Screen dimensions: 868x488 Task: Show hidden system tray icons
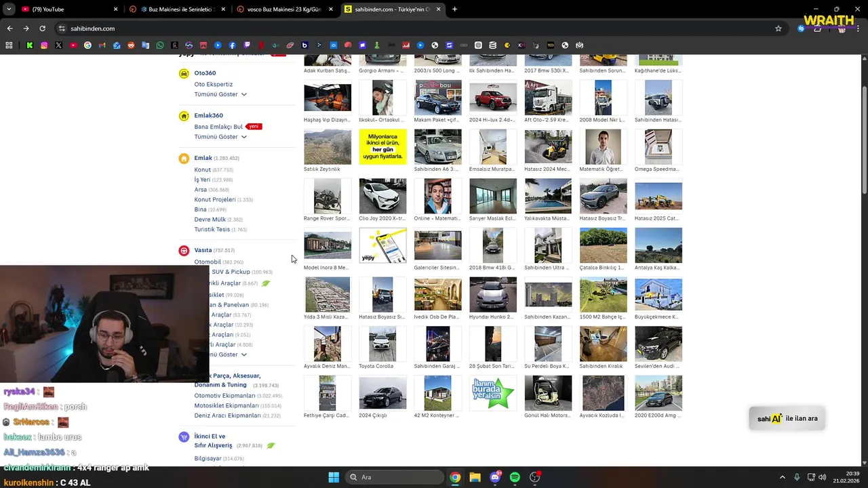[782, 477]
